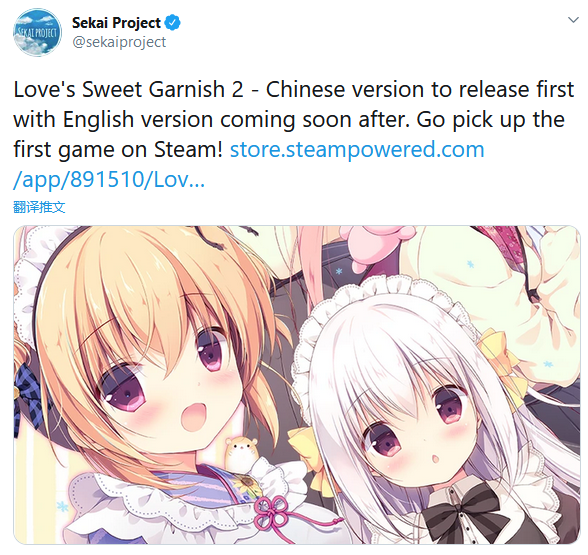588x555 pixels.
Task: Click the pink knot ornament in artwork
Action: [x=272, y=514]
